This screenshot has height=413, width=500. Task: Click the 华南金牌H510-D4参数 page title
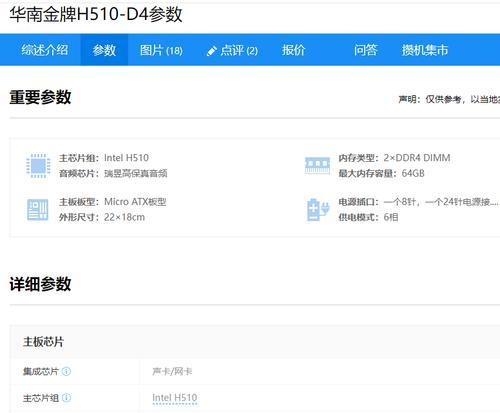coord(96,15)
